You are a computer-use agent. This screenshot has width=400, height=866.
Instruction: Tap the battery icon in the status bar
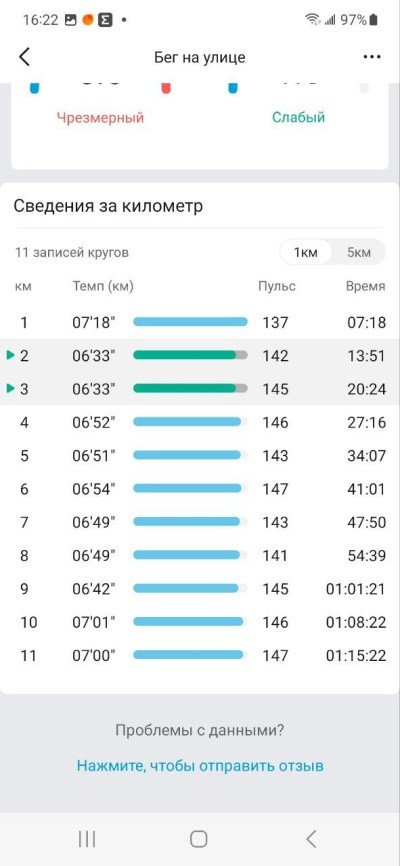click(374, 20)
